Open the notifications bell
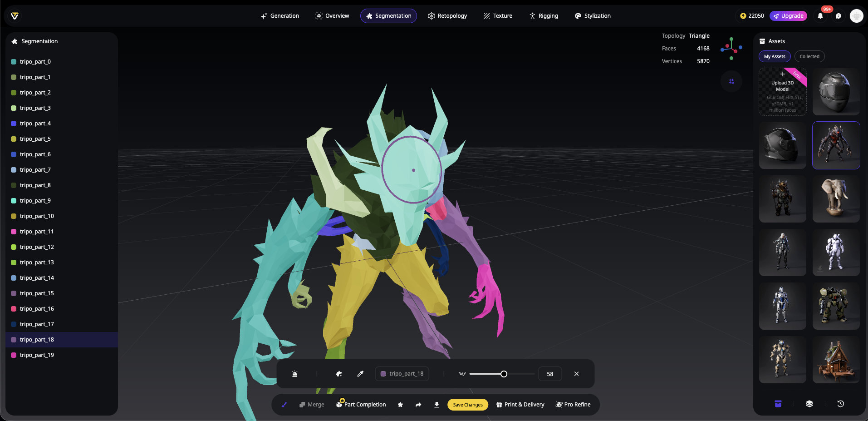The height and width of the screenshot is (421, 868). pos(820,16)
